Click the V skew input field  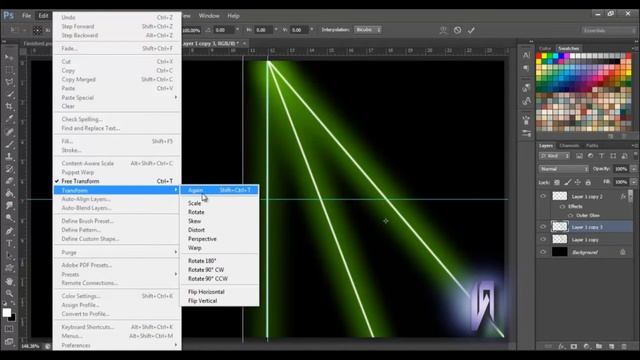pos(299,30)
